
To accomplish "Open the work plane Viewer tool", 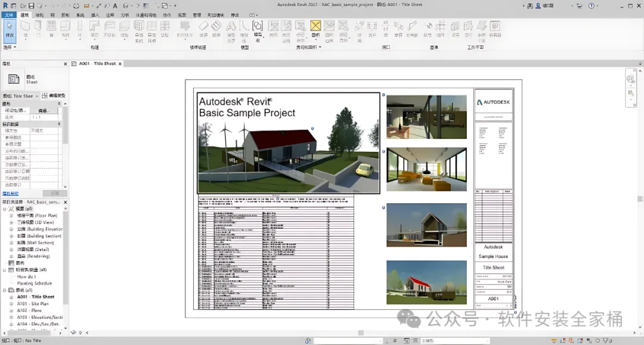I will [496, 29].
